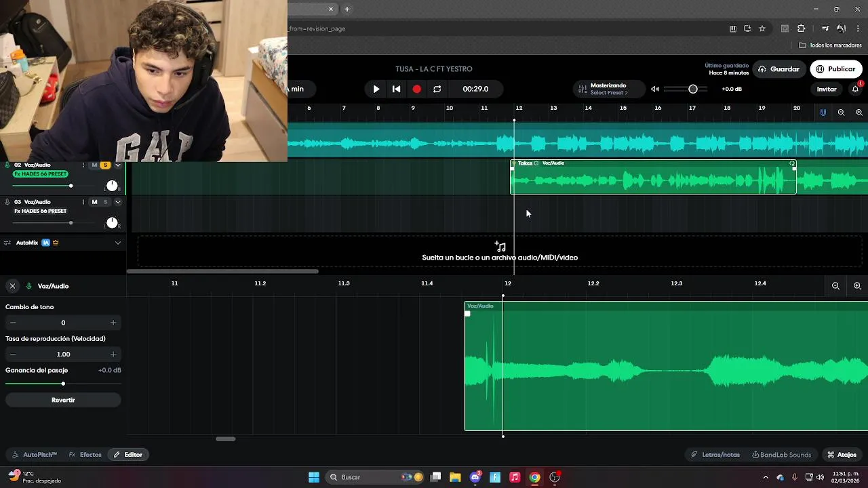Mute track 02 Voz/Audio
Viewport: 868px width, 488px height.
click(x=94, y=165)
